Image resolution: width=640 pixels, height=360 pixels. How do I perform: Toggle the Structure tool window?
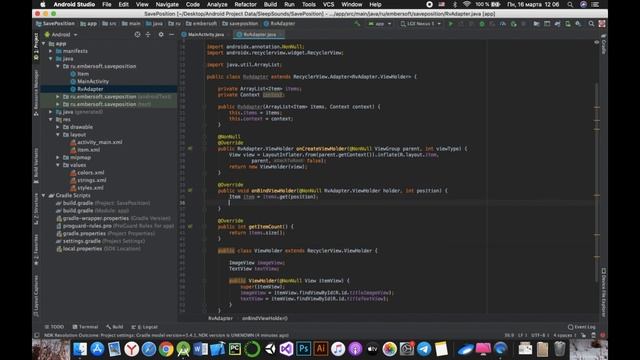point(36,209)
